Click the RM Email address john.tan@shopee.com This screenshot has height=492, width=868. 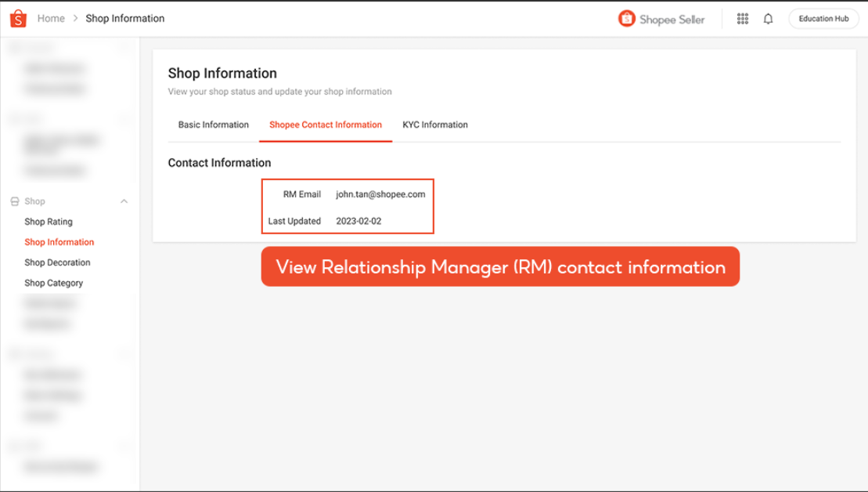380,194
